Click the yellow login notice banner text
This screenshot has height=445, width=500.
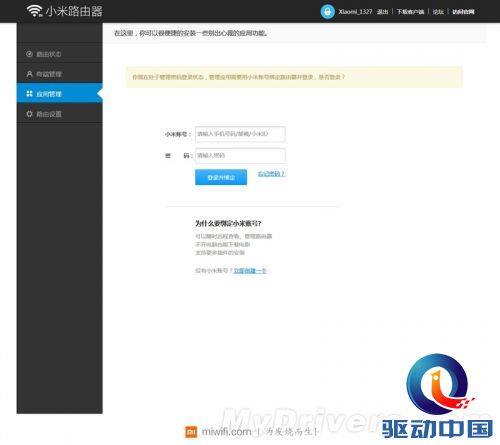click(239, 77)
